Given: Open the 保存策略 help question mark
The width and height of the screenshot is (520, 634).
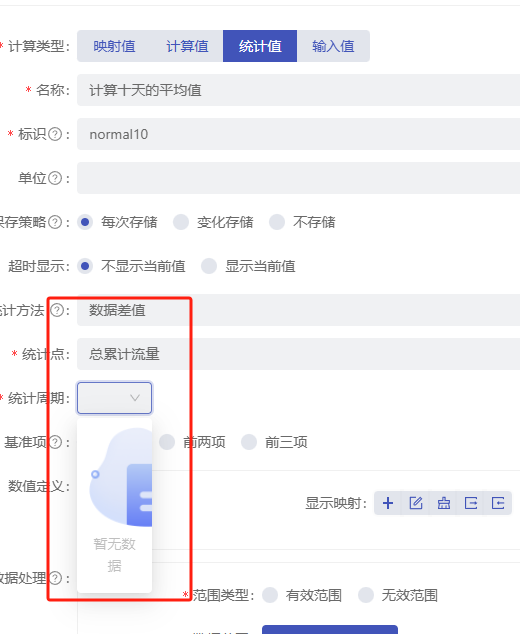Looking at the screenshot, I should [x=55, y=222].
